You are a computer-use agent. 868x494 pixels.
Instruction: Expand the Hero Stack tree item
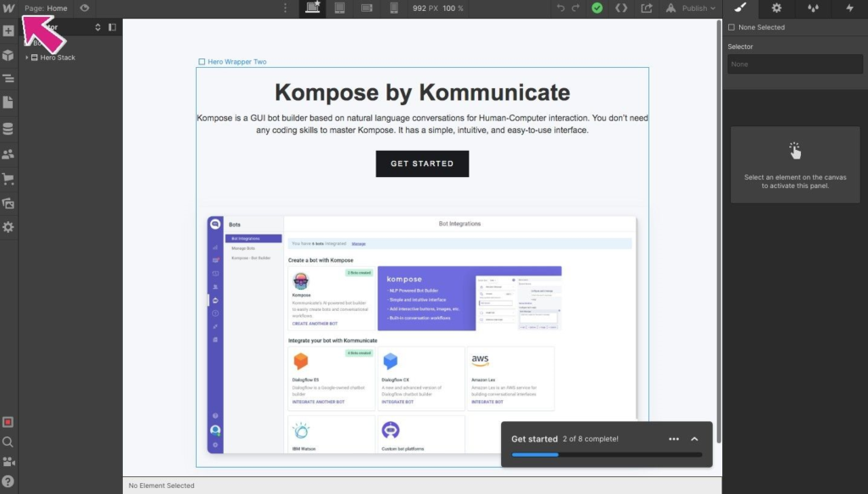point(26,58)
